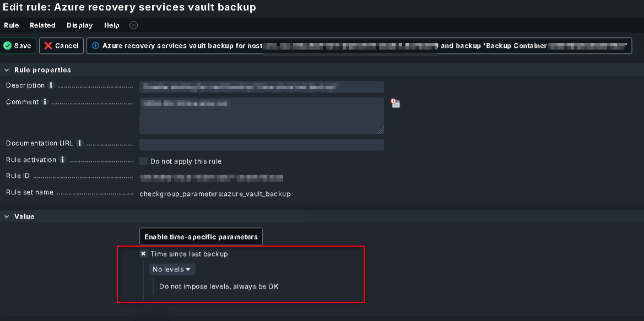
Task: Collapse the Rule properties section
Action: point(7,70)
